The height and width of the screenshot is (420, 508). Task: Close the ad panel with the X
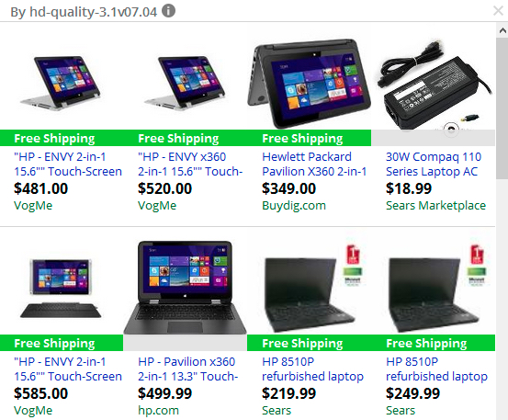499,11
